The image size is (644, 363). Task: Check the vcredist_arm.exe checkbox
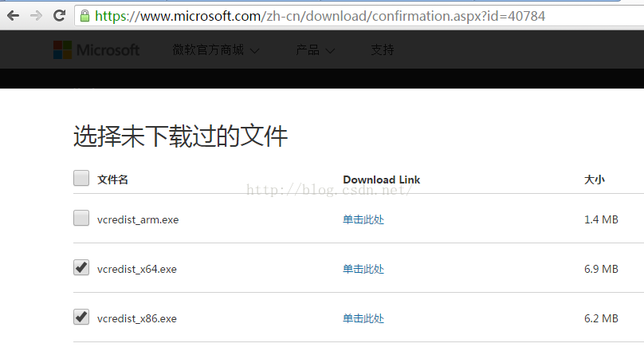81,218
